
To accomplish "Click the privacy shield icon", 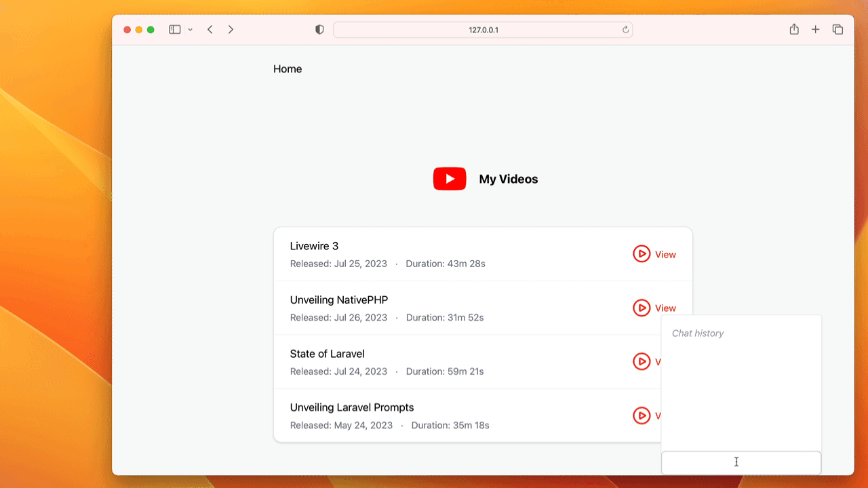I will click(319, 30).
